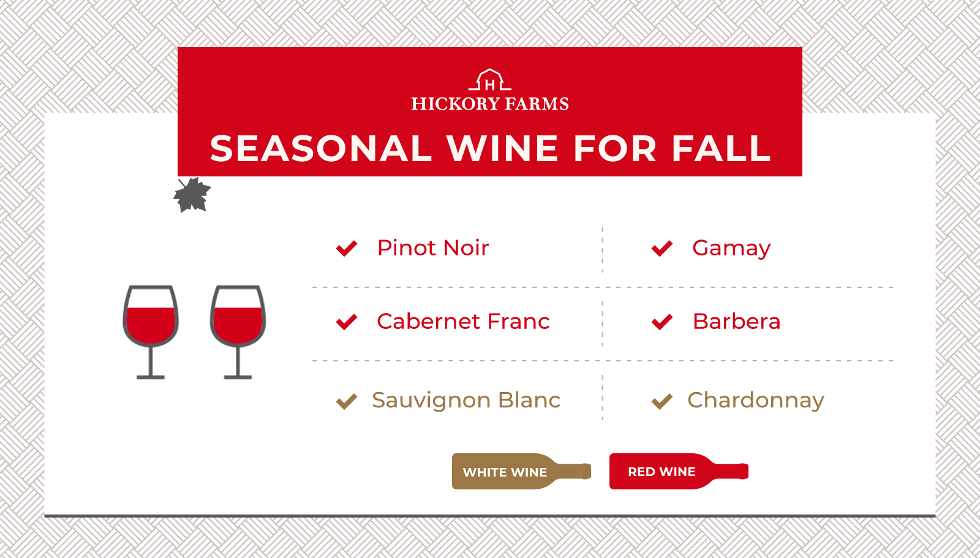
Task: Click the Hickory Farms barn logo icon
Action: (489, 80)
